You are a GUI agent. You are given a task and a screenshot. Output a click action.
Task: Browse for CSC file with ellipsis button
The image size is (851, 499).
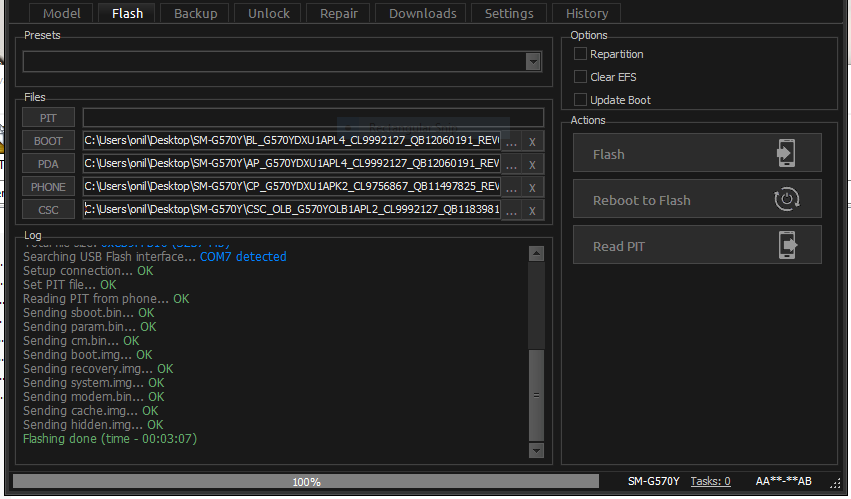pyautogui.click(x=511, y=210)
